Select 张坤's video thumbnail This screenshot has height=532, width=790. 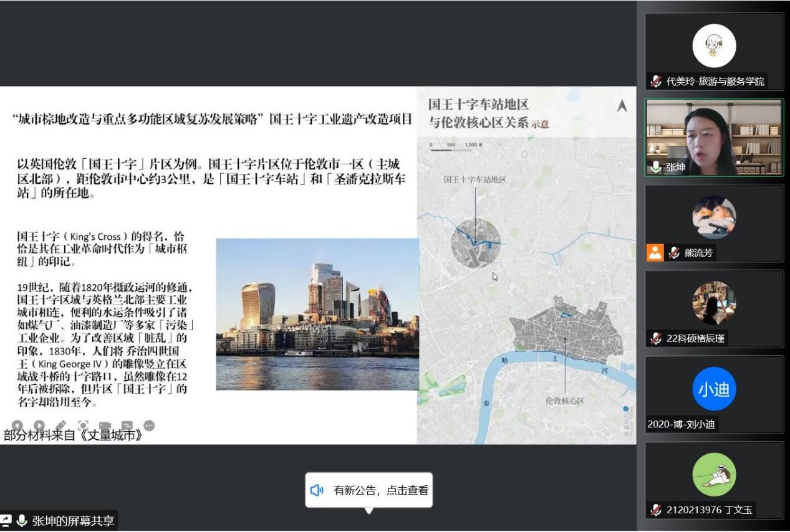click(x=714, y=137)
